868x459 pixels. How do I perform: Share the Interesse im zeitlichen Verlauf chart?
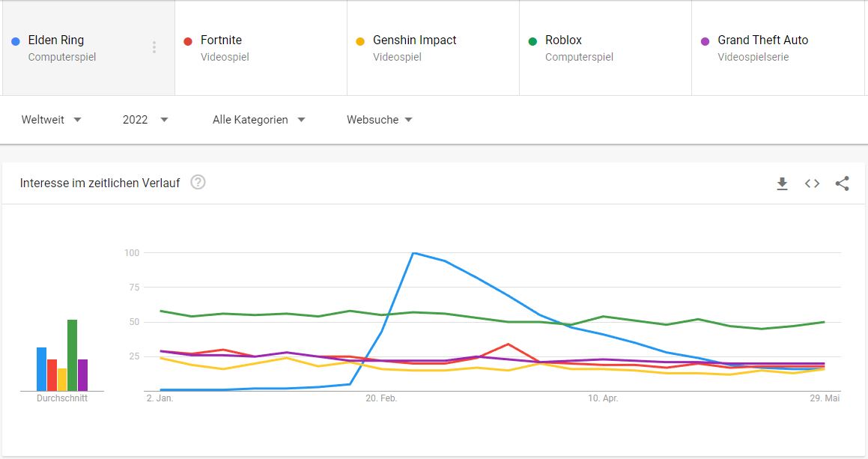842,183
